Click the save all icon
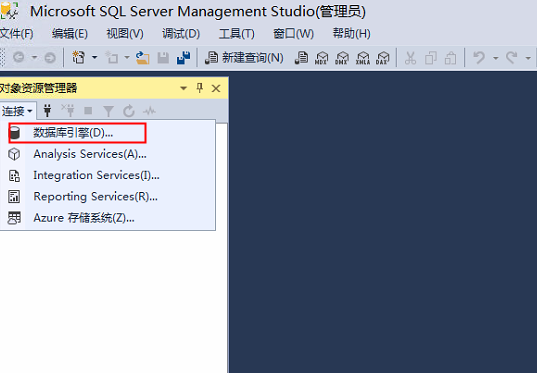The image size is (537, 373). 184,58
